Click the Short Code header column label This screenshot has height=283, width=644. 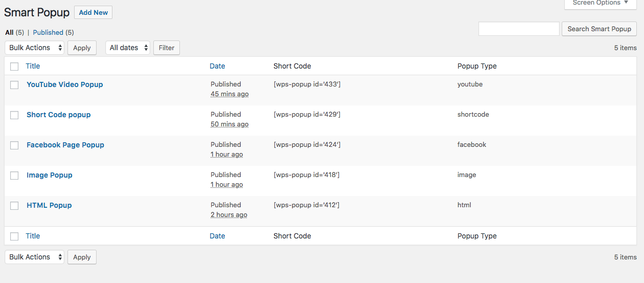(292, 66)
